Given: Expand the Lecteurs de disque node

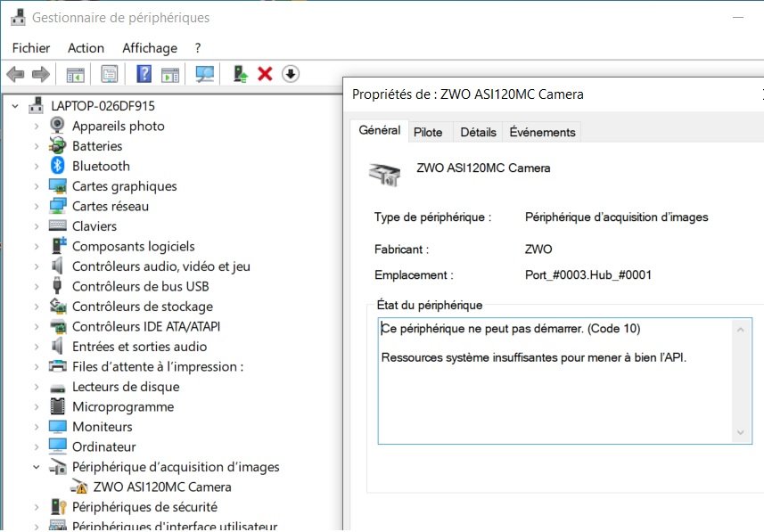Looking at the screenshot, I should pyautogui.click(x=36, y=387).
